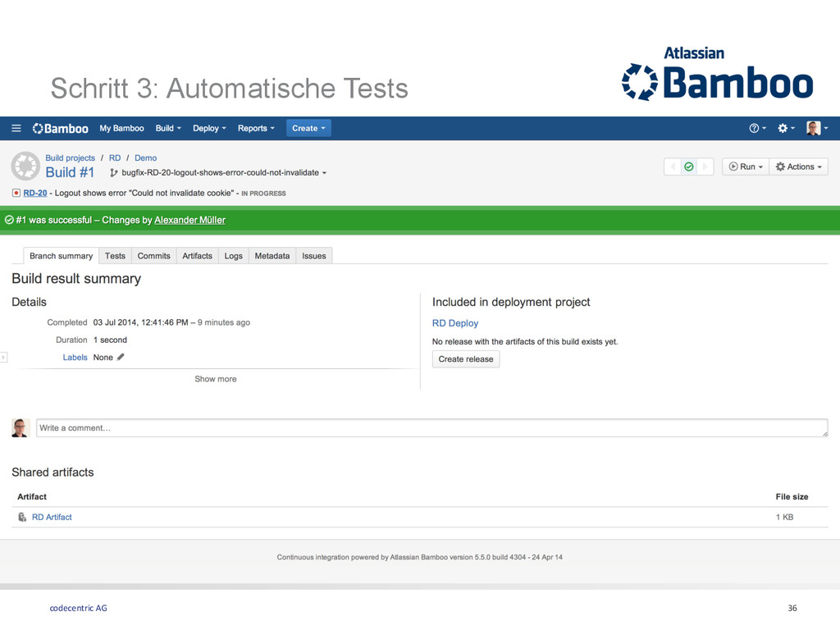Click the Labels link
This screenshot has height=630, width=840.
click(75, 358)
